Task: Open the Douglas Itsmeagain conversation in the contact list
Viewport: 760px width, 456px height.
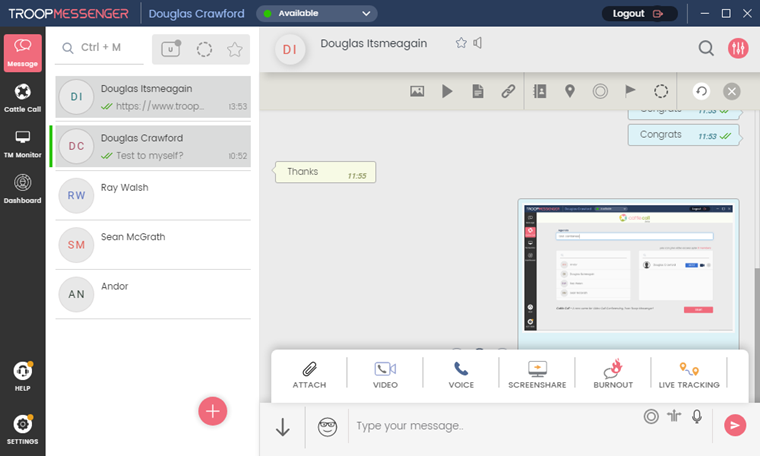Action: [153, 97]
